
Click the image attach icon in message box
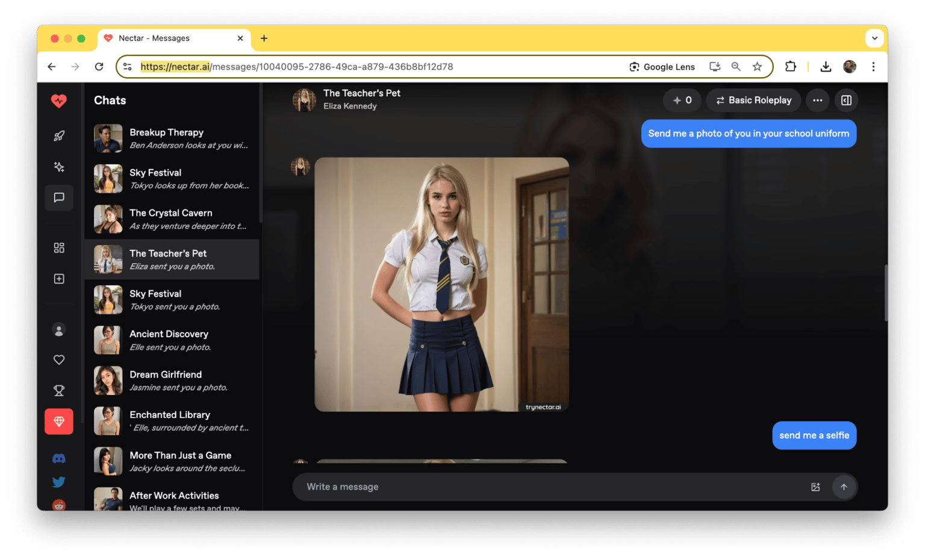click(815, 487)
